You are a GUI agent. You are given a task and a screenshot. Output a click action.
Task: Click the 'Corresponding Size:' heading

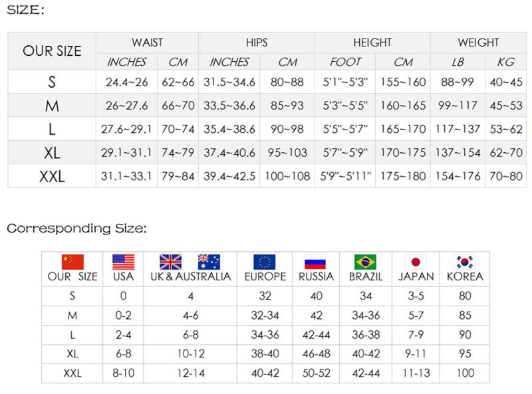click(76, 229)
